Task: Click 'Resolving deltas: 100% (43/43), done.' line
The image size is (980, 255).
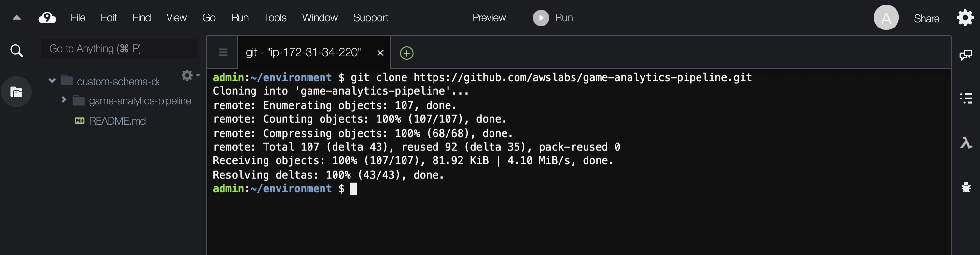Action: (x=328, y=175)
